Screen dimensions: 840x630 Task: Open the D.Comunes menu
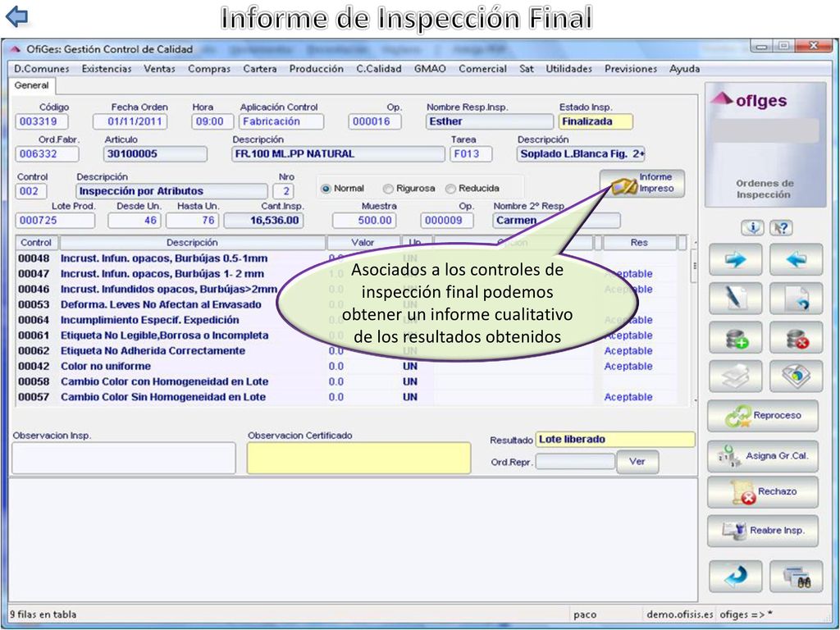coord(42,69)
